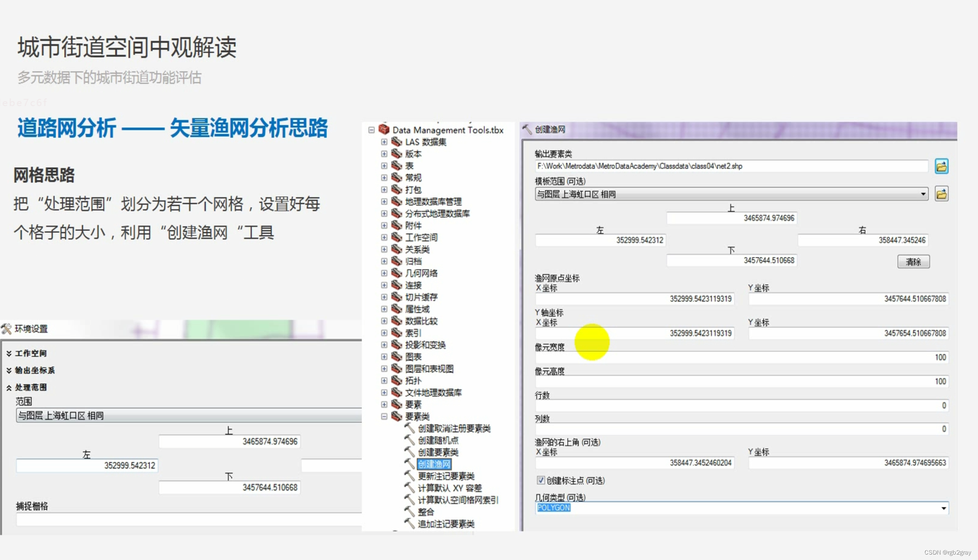Viewport: 978px width, 560px height.
Task: Click 捕捉栅格 input field in 环境设置
Action: point(189,520)
